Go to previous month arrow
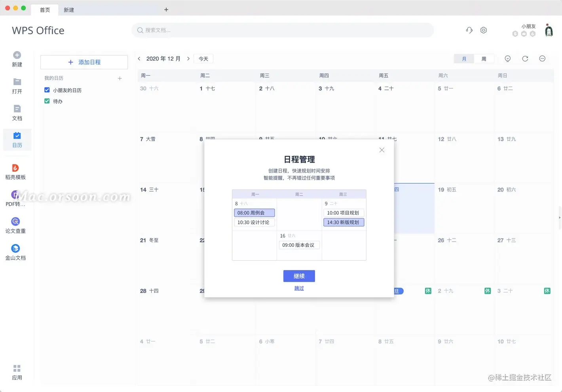 [x=139, y=59]
